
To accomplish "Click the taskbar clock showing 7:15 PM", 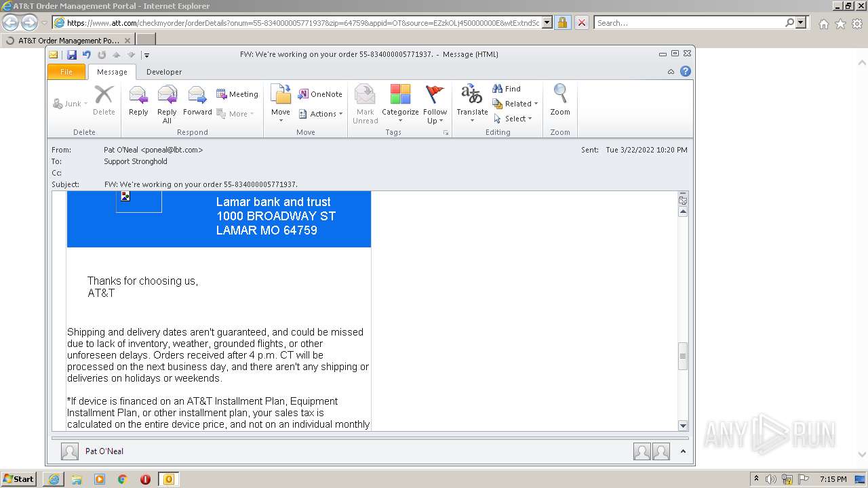I will (x=833, y=479).
